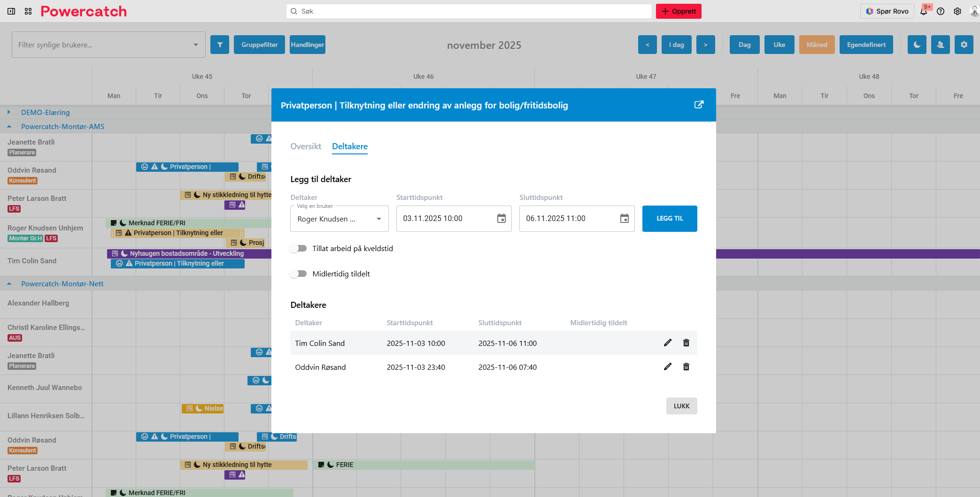
Task: Toggle night mode moon icon button
Action: (x=917, y=45)
